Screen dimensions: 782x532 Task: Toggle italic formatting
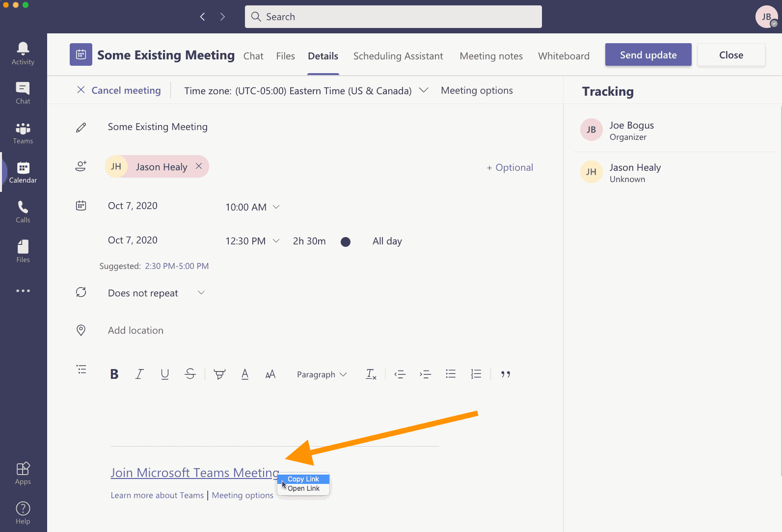point(139,374)
